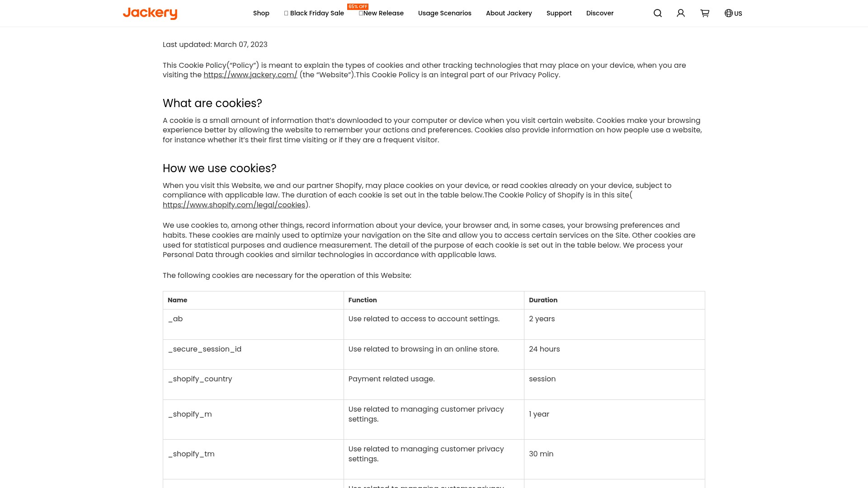Open the user account icon

coord(681,13)
